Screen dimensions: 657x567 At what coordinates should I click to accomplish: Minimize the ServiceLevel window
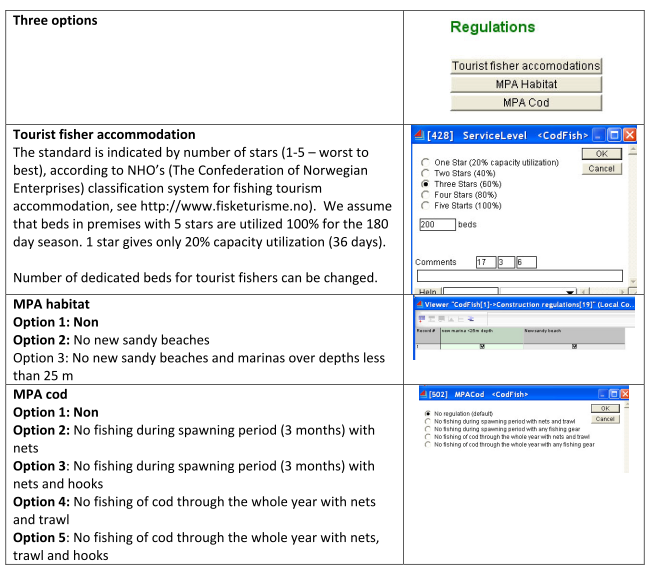point(599,135)
